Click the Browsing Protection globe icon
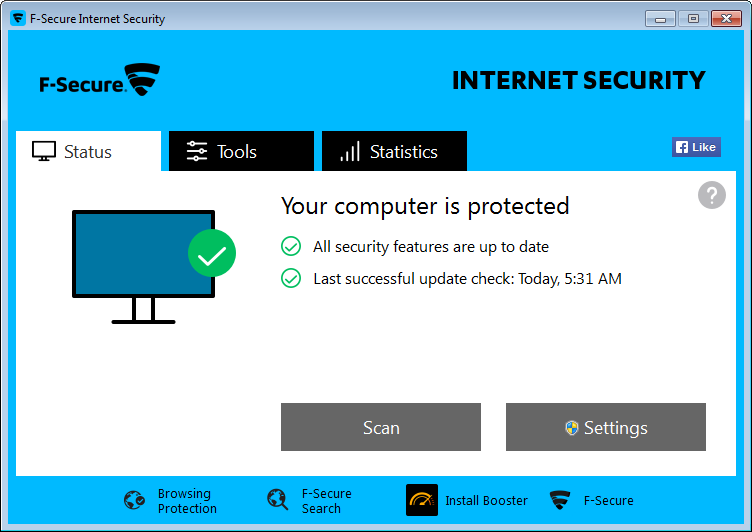 click(x=135, y=501)
